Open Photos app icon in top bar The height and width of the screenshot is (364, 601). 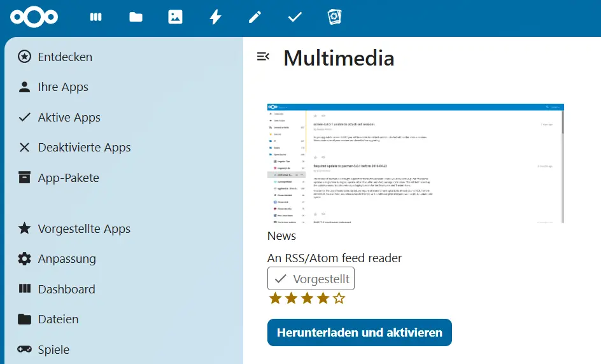175,17
